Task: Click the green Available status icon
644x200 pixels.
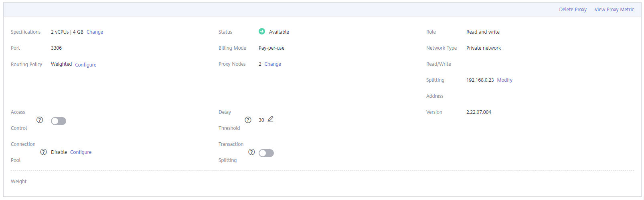Action: click(262, 31)
